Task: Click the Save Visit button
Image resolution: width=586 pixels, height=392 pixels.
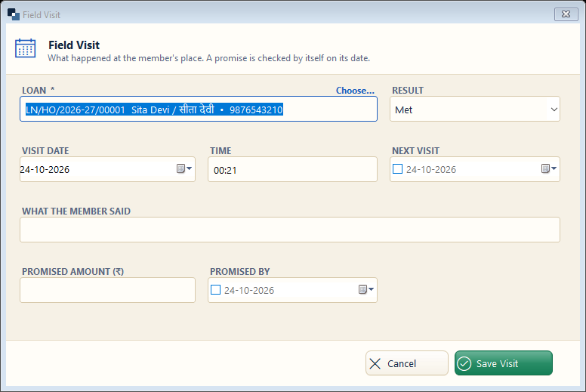Action: point(504,363)
